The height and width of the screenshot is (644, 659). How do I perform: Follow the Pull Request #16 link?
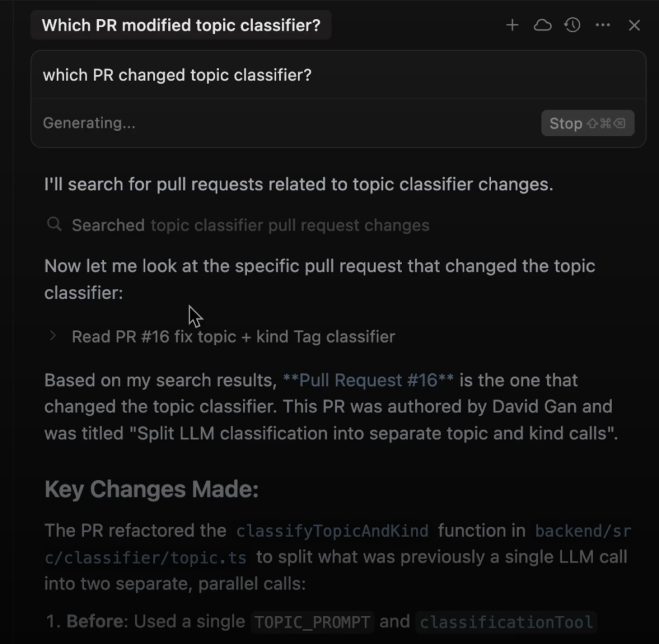click(x=368, y=381)
